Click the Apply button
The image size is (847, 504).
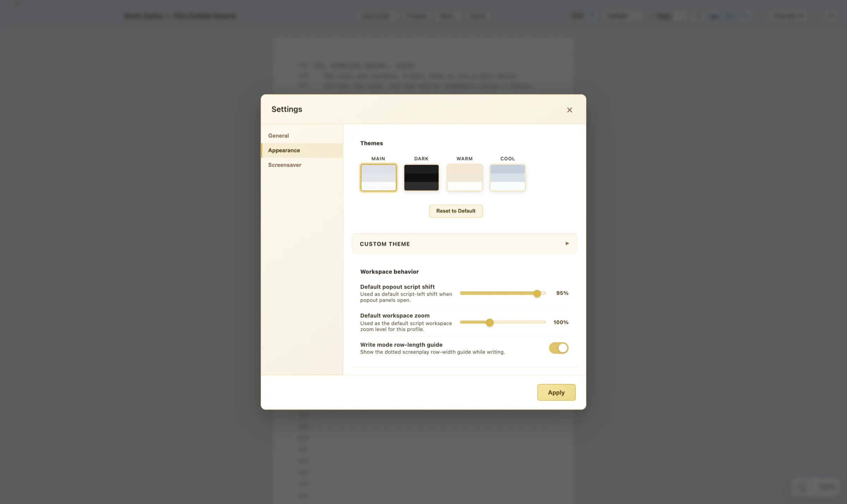pos(556,392)
